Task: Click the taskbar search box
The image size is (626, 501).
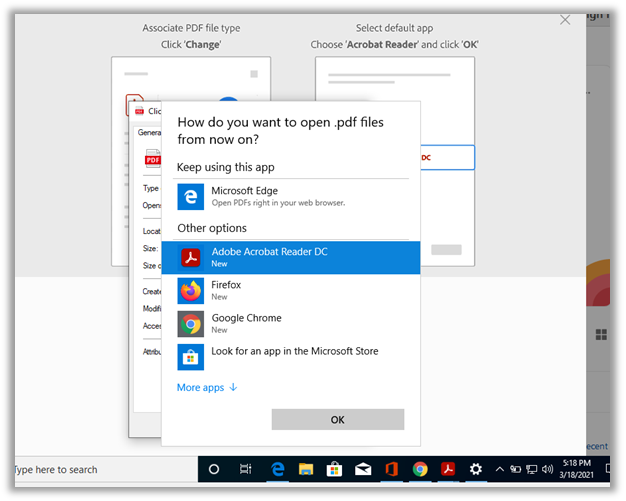Action: (106, 469)
